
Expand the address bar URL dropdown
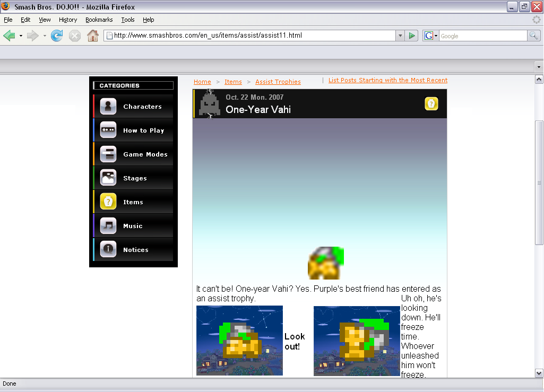pyautogui.click(x=400, y=36)
